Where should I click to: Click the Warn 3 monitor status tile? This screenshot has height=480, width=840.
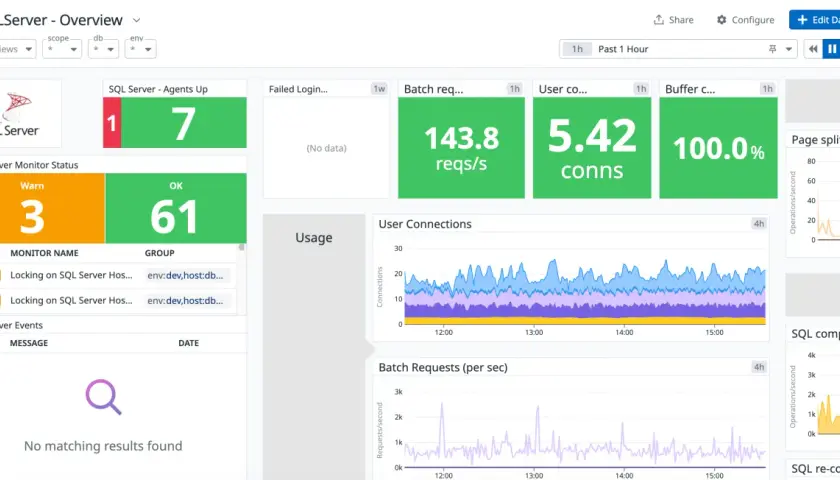click(x=52, y=208)
